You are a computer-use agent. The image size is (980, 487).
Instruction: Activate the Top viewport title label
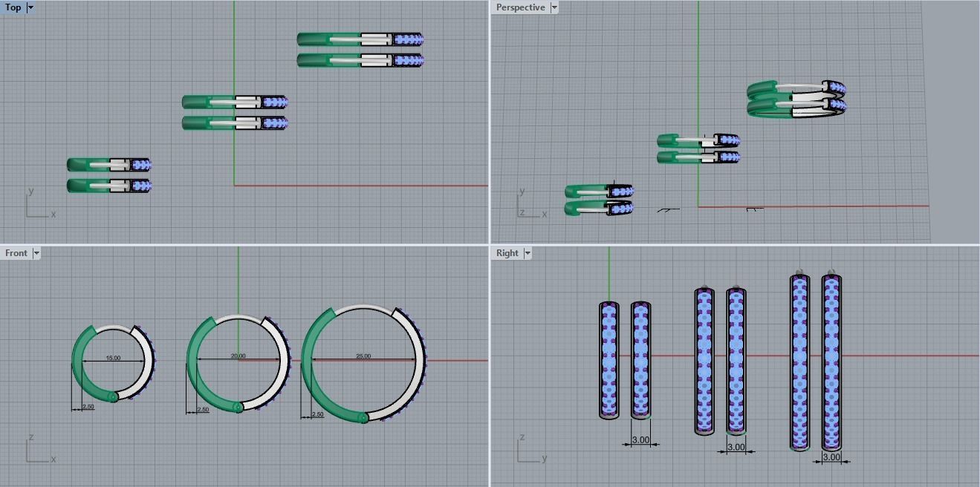pos(13,7)
